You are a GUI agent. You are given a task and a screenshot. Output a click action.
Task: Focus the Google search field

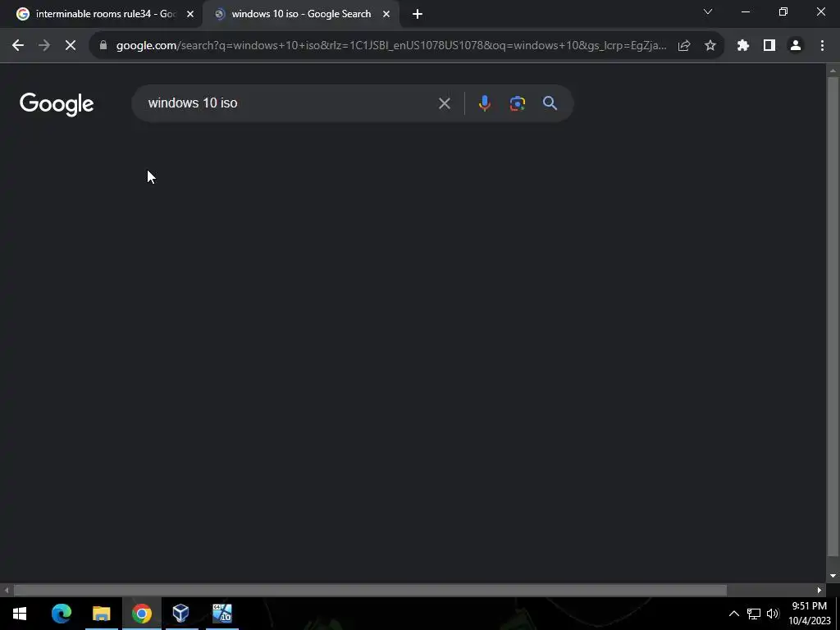290,103
